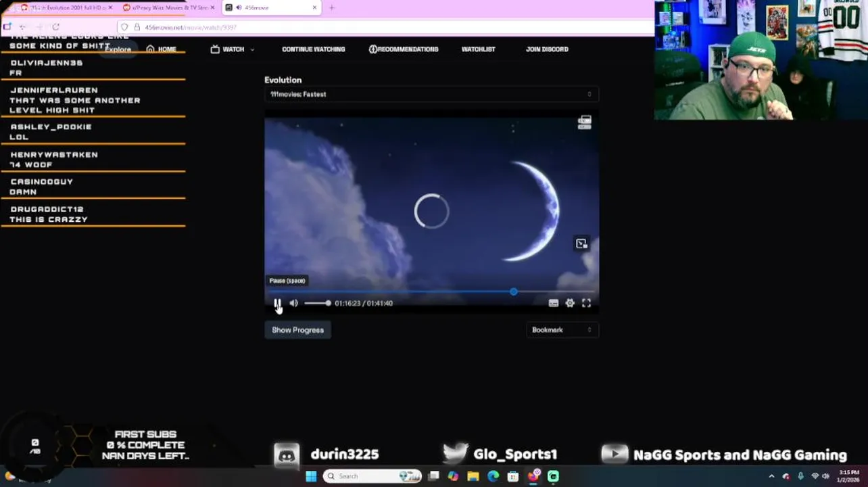Open CONTINUE WATCHING page
868x487 pixels.
313,49
